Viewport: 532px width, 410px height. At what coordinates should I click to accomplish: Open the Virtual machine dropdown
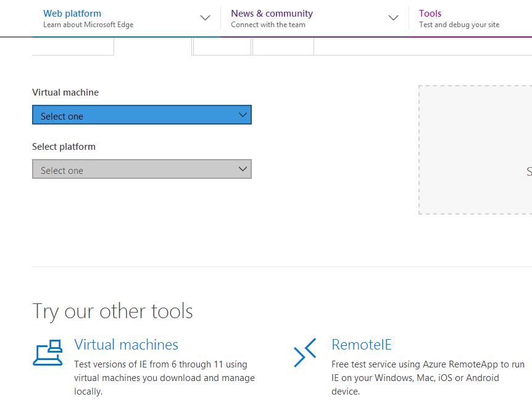[x=142, y=115]
